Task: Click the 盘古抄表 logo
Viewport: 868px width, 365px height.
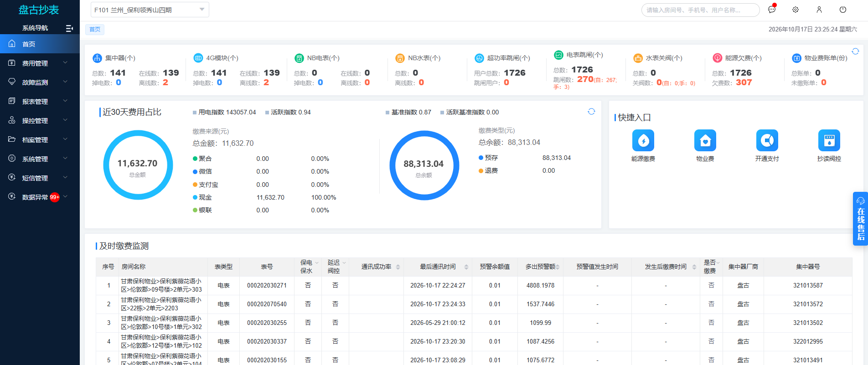Action: coord(39,10)
